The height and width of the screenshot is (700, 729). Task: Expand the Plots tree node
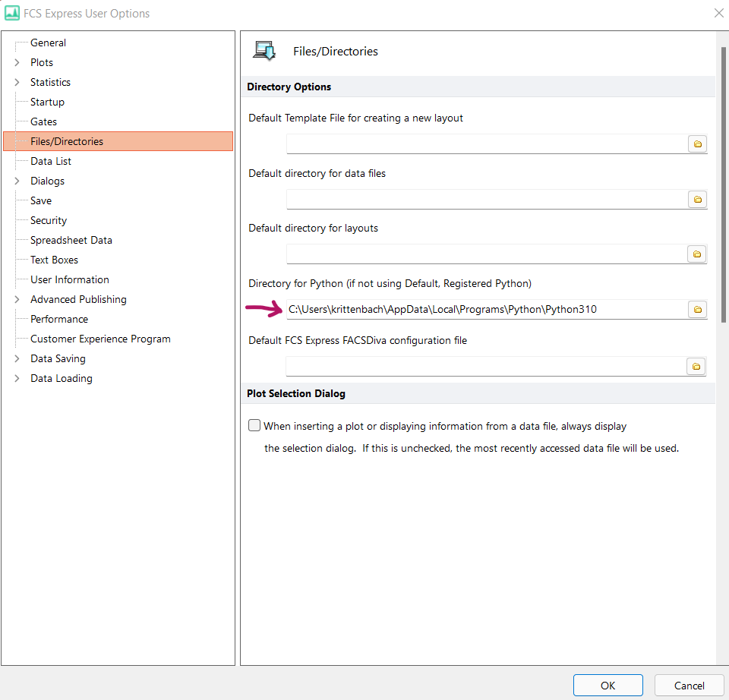pyautogui.click(x=17, y=62)
